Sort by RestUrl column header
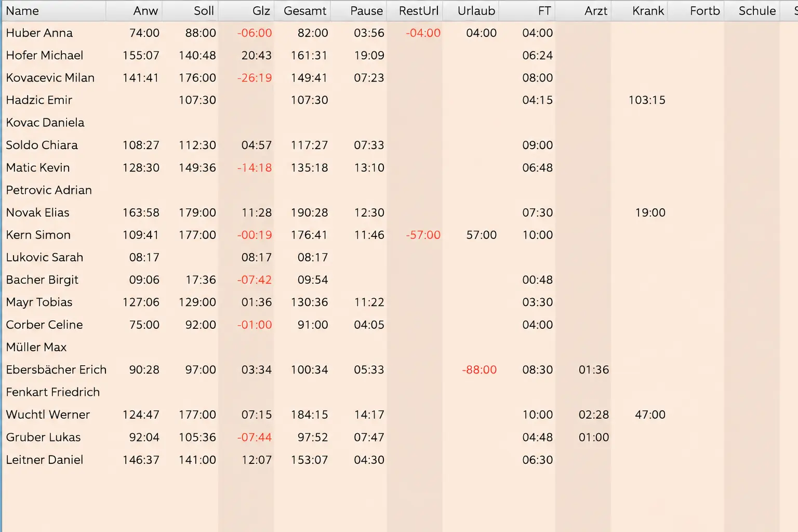Viewport: 798px width, 532px height. pyautogui.click(x=415, y=11)
